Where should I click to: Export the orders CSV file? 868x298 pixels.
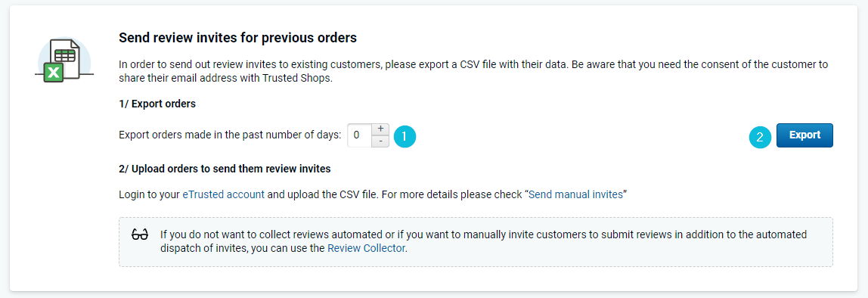(804, 135)
